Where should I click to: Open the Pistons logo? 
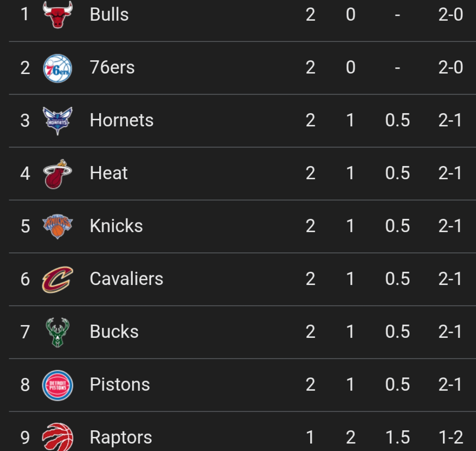point(57,384)
